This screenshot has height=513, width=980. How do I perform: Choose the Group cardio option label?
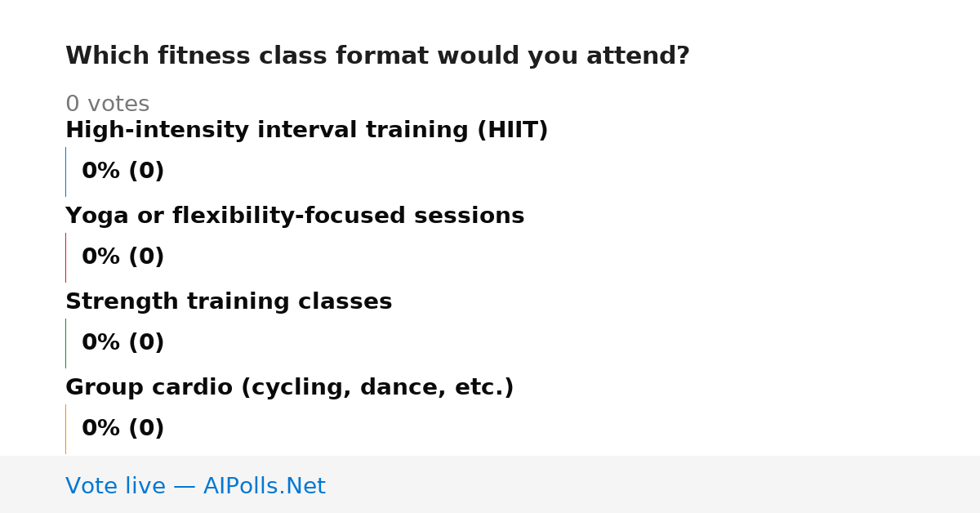pyautogui.click(x=289, y=388)
